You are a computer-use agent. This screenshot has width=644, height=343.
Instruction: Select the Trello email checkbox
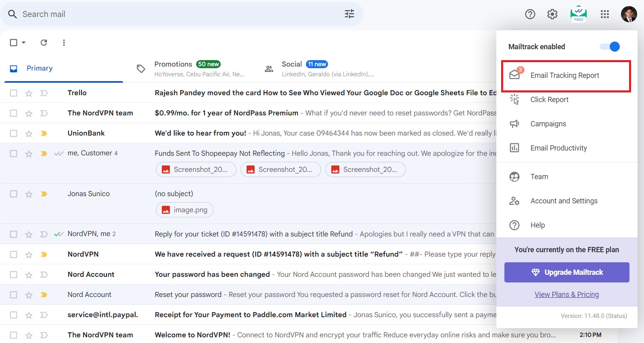point(13,93)
